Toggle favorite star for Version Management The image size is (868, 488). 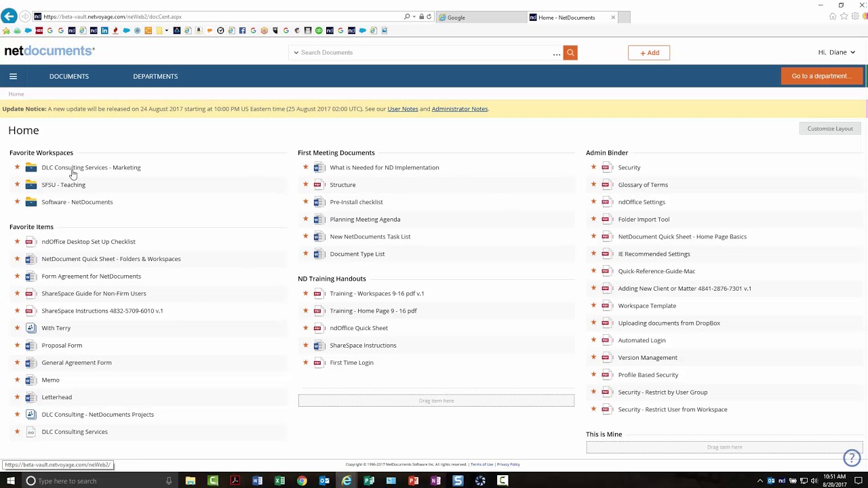[593, 358]
